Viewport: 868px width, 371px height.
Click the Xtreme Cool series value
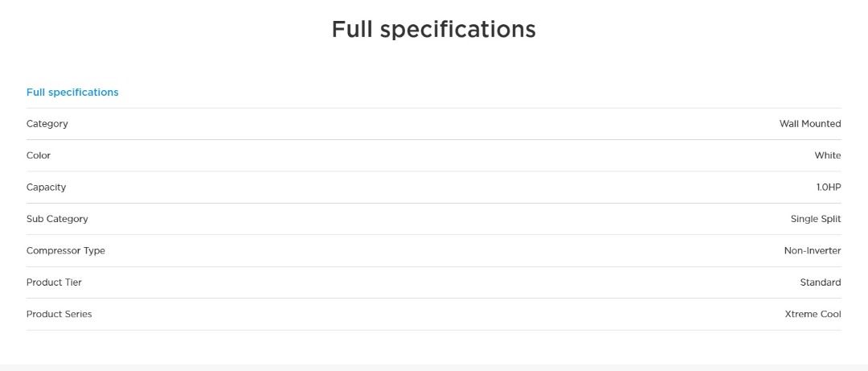coord(813,315)
